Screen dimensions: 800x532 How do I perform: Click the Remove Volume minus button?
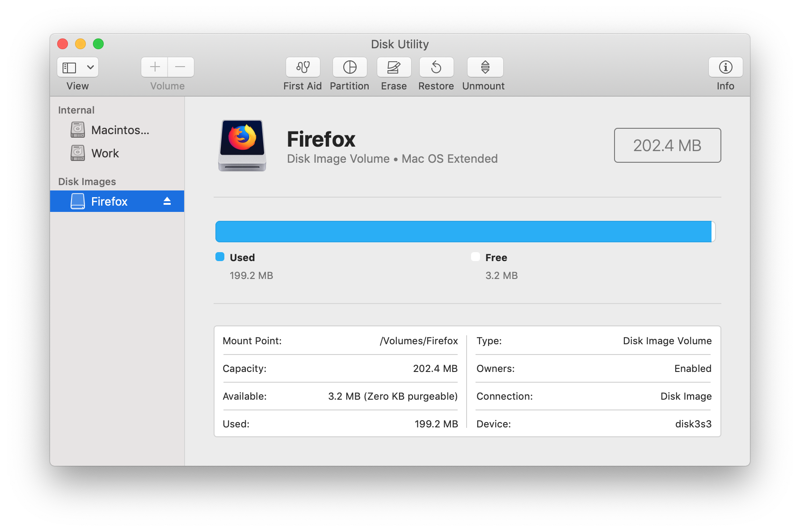point(181,67)
